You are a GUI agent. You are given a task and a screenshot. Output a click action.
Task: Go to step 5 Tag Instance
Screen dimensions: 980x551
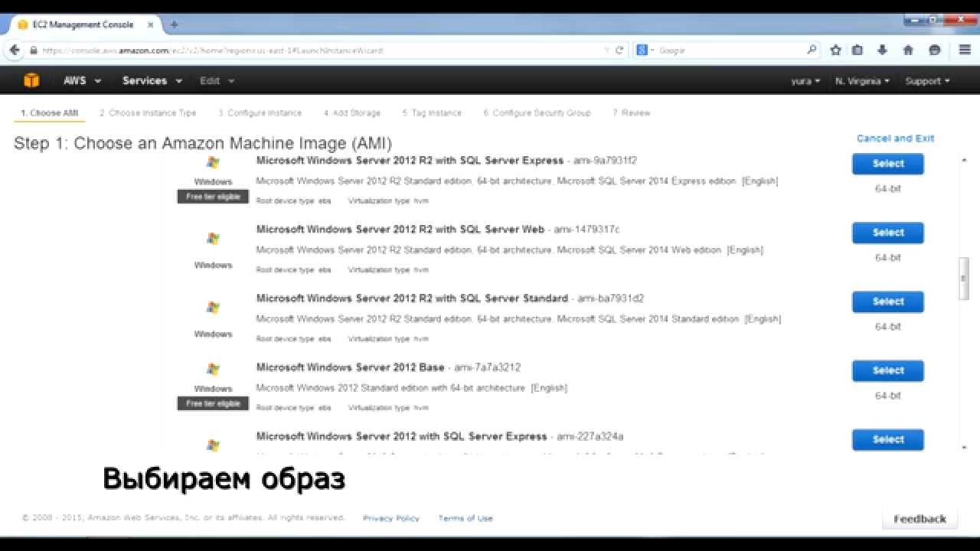[x=432, y=113]
